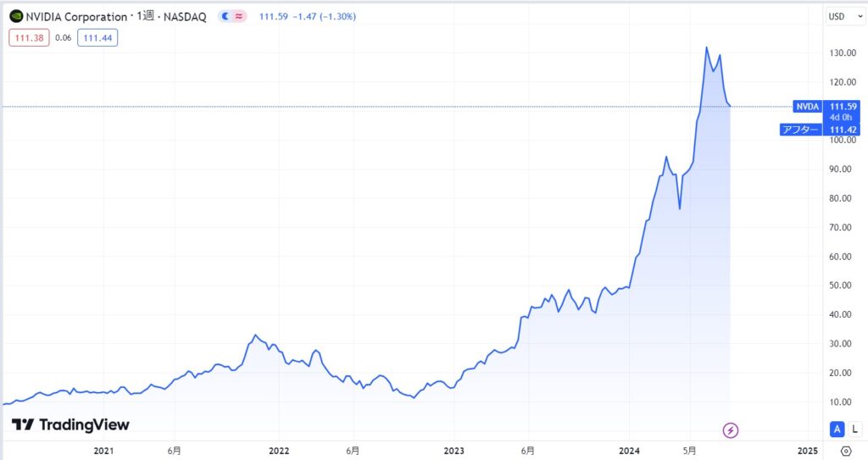Screen dimensions: 868x460
Task: Click the アフター after-hours label
Action: (x=800, y=130)
